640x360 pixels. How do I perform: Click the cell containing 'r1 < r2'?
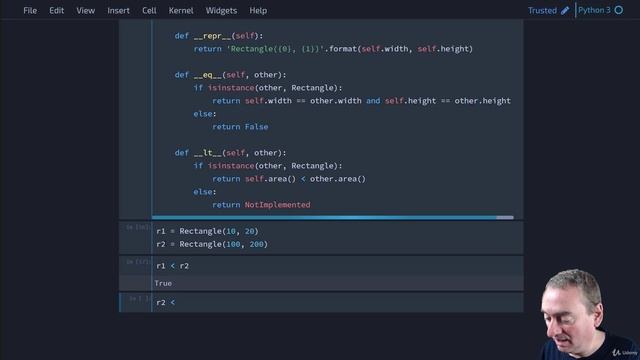click(337, 266)
